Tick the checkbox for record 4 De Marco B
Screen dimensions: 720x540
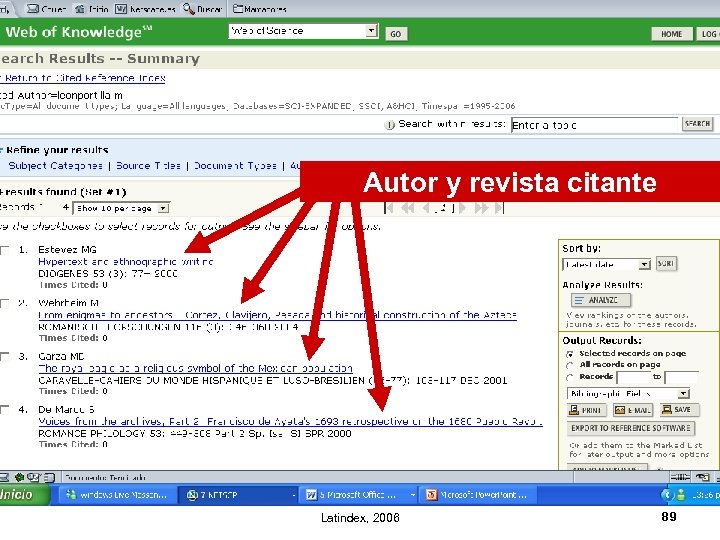click(5, 410)
